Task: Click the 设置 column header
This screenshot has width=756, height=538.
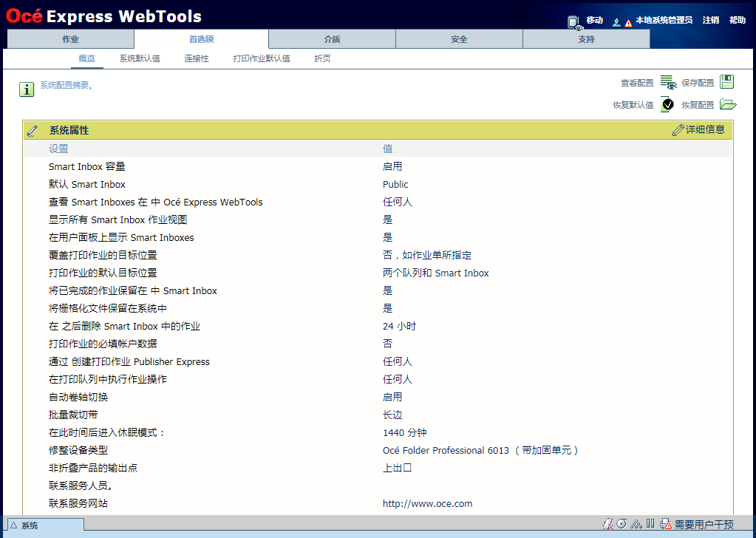Action: (58, 149)
